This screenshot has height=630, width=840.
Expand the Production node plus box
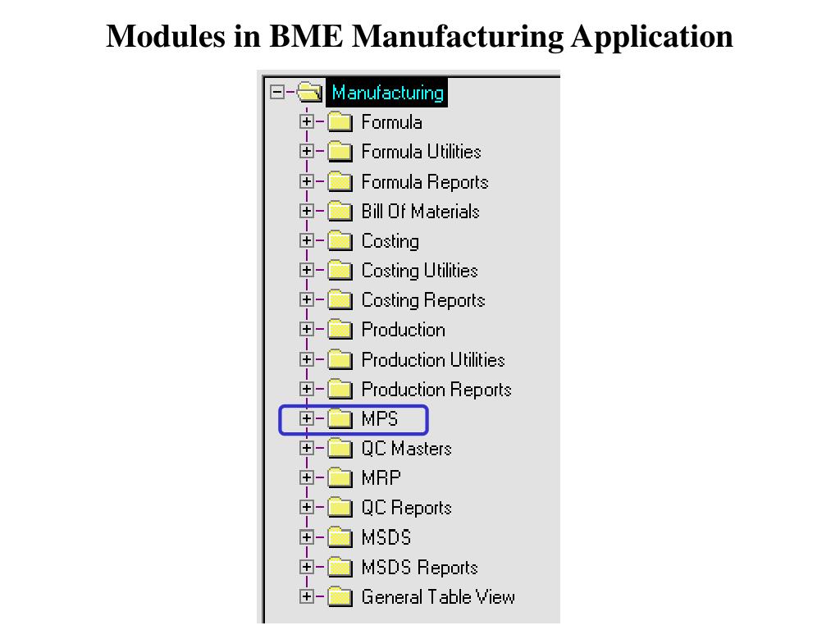[x=307, y=329]
